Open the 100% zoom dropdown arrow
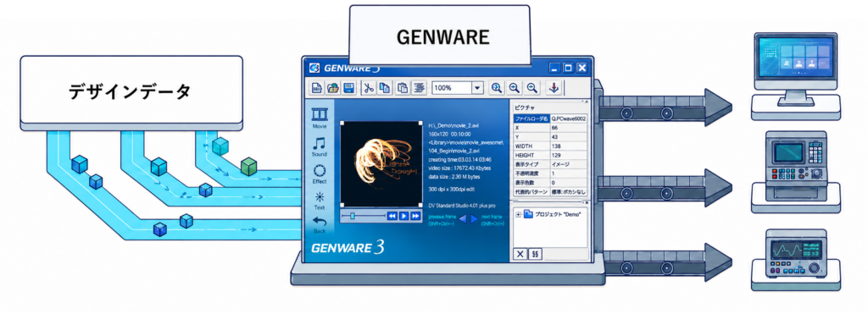Screen dimensions: 868x314 [477, 88]
